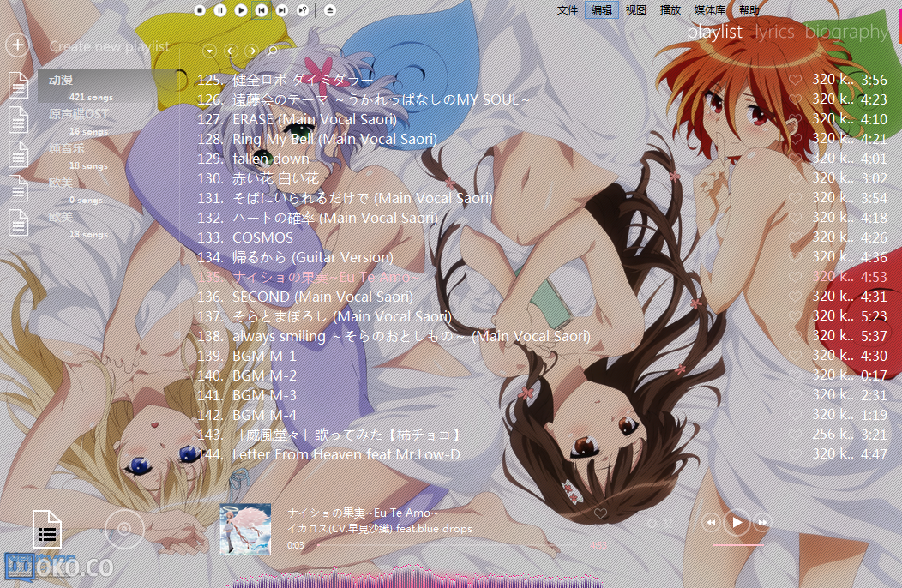Screen dimensions: 902x588
Task: Select the 欧美 playlist with 0 songs
Action: click(108, 189)
